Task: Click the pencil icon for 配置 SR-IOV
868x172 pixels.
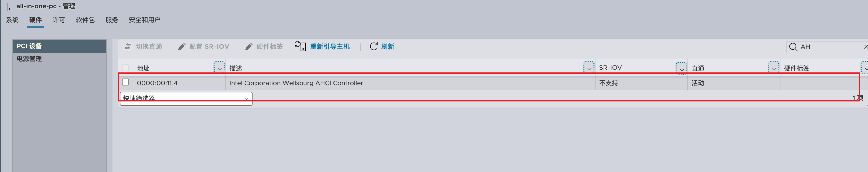Action: point(182,46)
